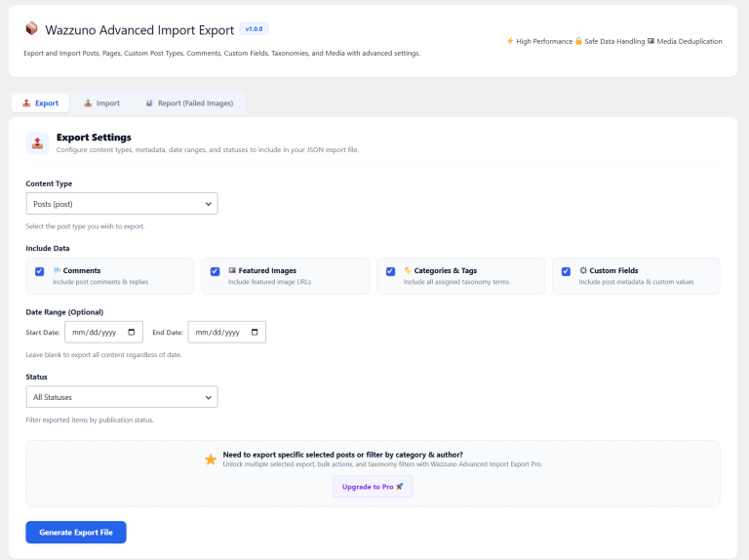This screenshot has width=749, height=560.
Task: Uncheck the Featured Images checkbox
Action: (215, 271)
